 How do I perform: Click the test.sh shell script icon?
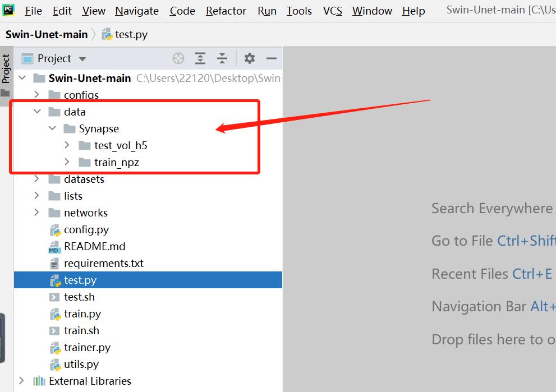tap(54, 297)
